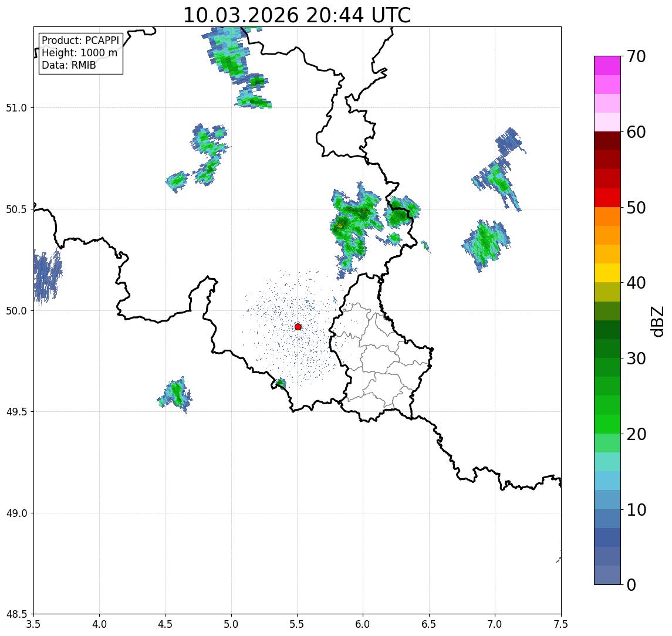Screen dimensions: 672x636
Task: Click latitude axis label 50.0
Action: tap(16, 311)
